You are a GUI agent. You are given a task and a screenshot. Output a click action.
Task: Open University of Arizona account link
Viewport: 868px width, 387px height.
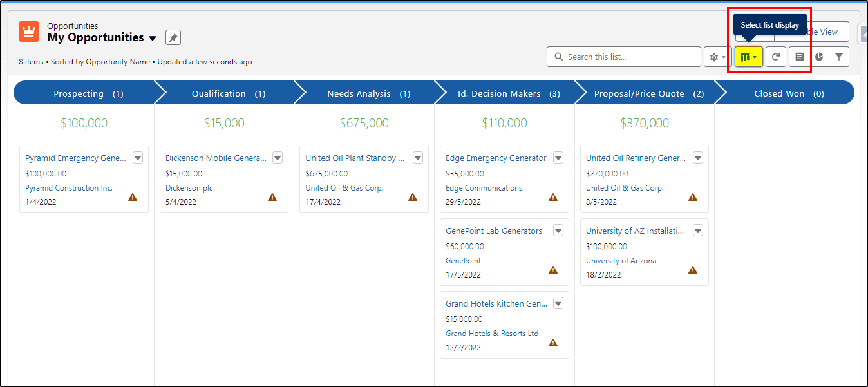pyautogui.click(x=621, y=261)
